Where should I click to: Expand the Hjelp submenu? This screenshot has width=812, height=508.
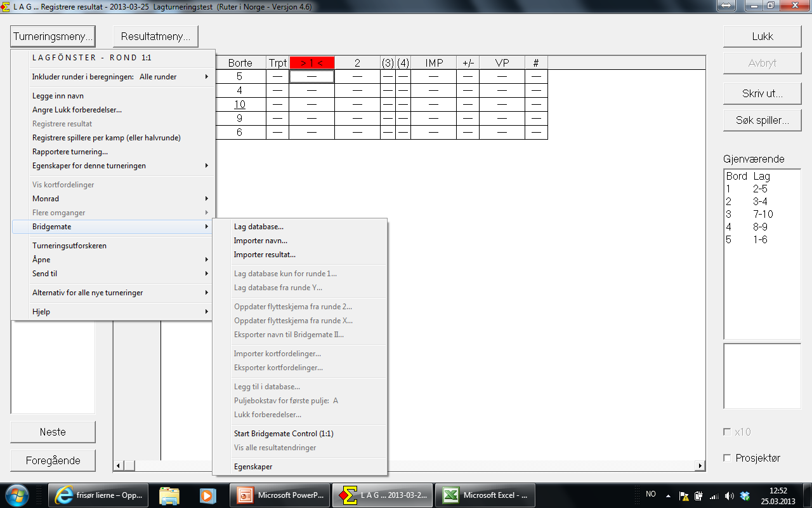113,312
